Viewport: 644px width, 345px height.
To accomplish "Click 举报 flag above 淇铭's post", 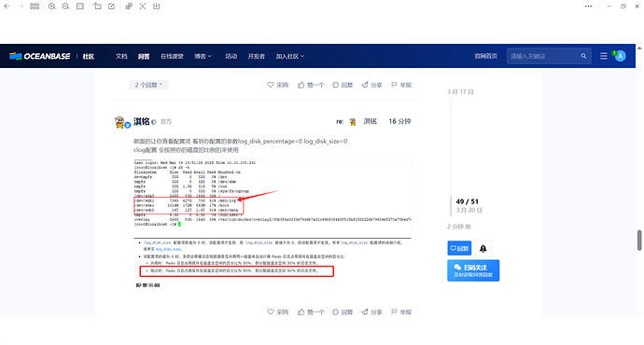I will (x=401, y=85).
